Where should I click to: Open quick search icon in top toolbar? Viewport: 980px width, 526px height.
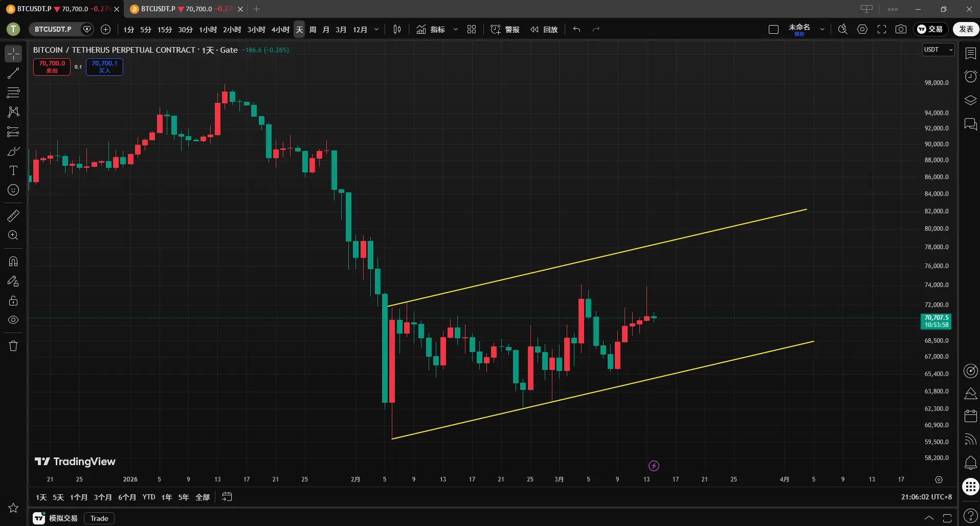(843, 29)
